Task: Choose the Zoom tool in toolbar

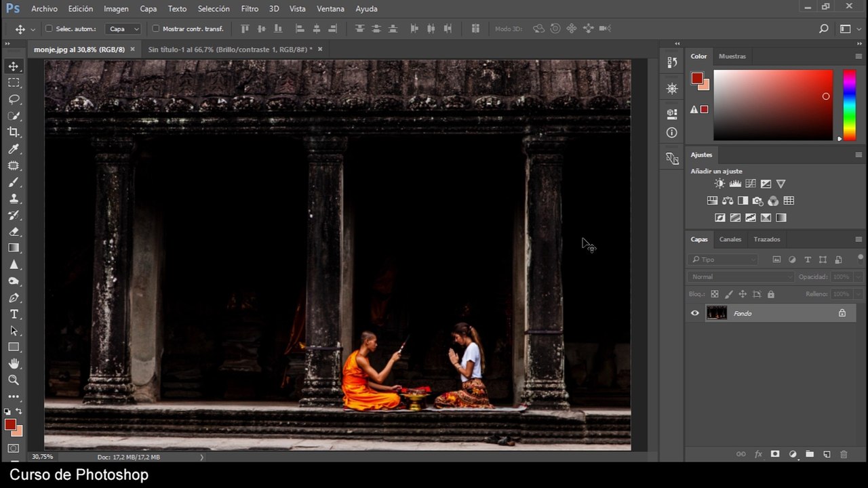Action: (14, 380)
